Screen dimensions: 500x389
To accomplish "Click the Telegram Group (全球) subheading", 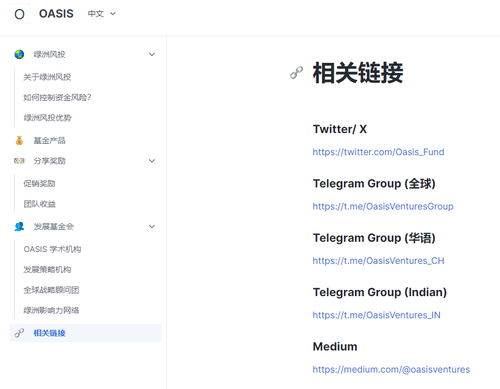I will [374, 183].
